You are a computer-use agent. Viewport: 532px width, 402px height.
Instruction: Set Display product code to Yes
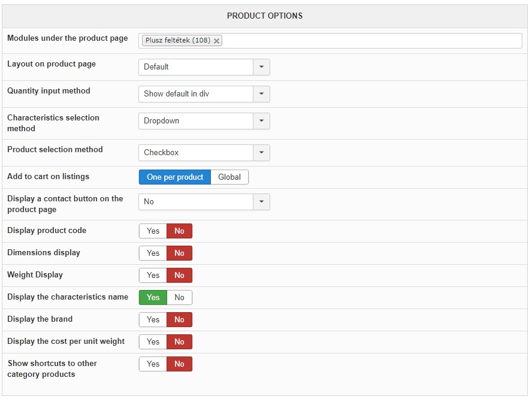pos(153,231)
